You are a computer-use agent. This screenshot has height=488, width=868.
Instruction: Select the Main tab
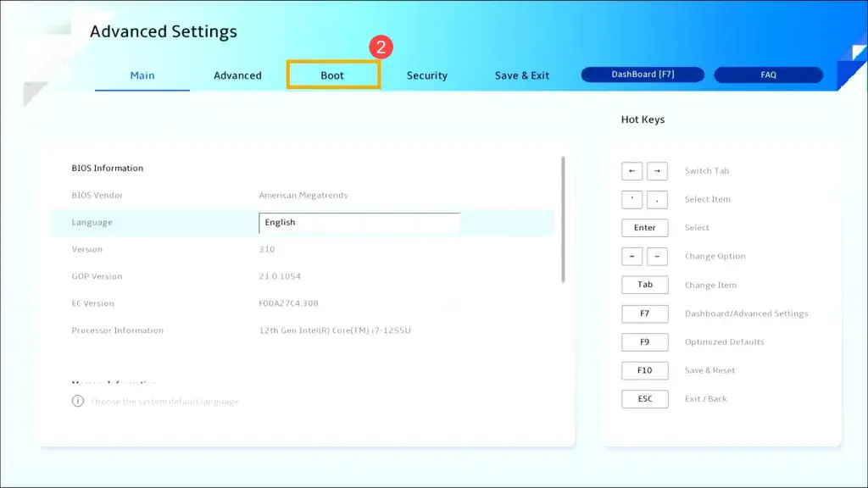[142, 75]
